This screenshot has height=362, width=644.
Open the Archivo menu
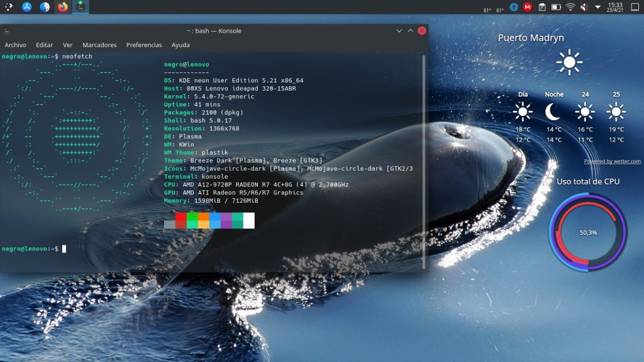point(15,45)
